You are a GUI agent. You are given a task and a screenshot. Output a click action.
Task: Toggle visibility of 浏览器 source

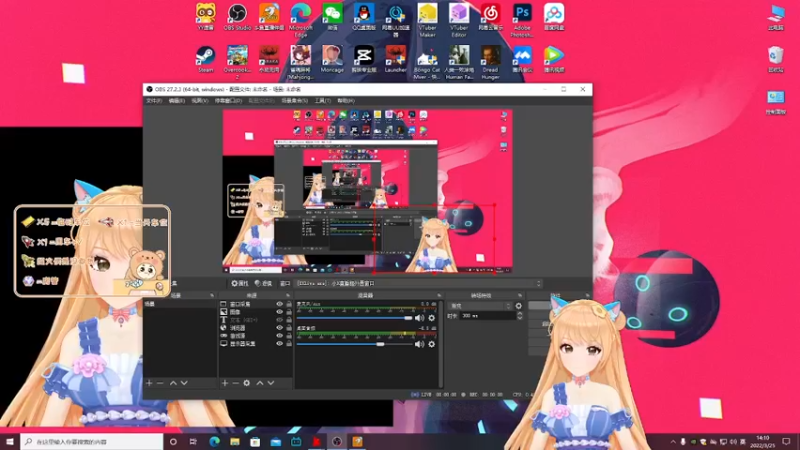280,328
